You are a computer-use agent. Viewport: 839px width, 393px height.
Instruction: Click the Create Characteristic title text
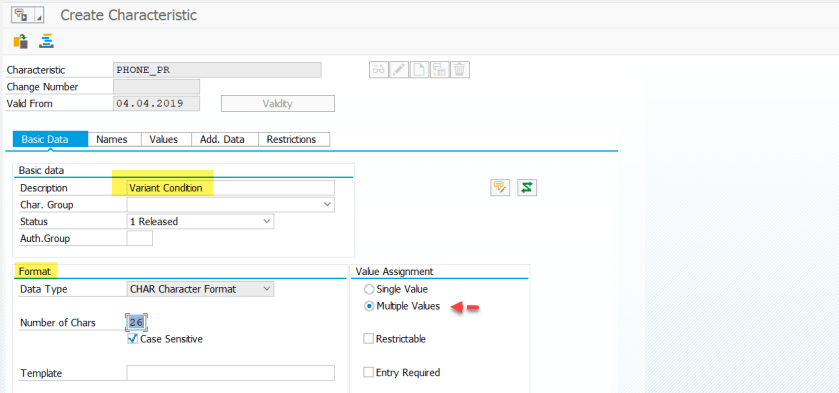click(x=128, y=15)
